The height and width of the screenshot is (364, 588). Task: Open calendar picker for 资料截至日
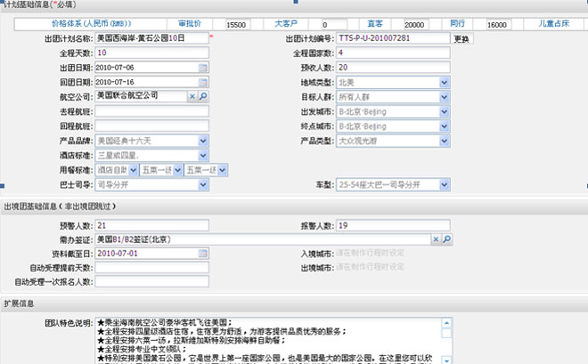coord(202,255)
